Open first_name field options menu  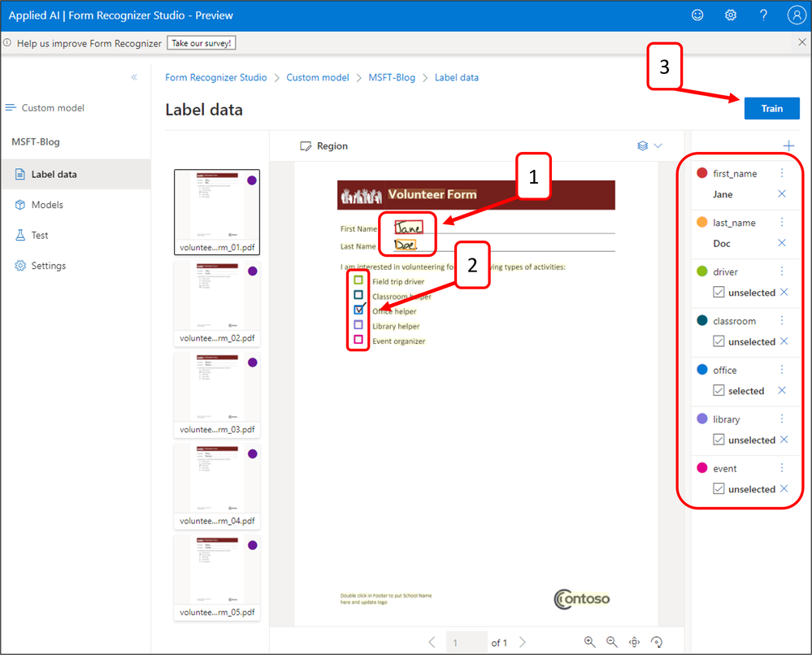[x=782, y=173]
